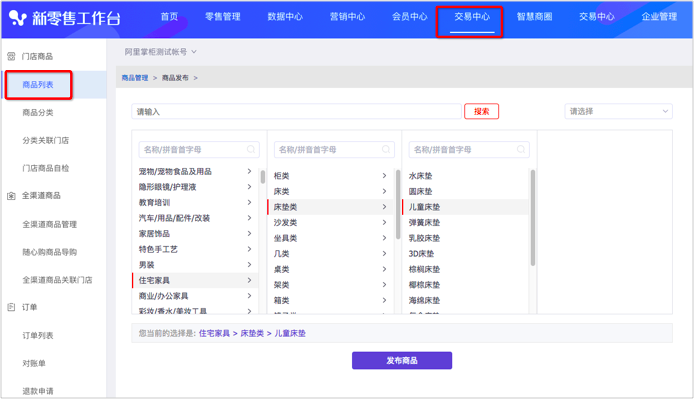Viewport: 694px width, 399px height.
Task: Focus first column 名称/拼音首字母 filter field
Action: pyautogui.click(x=199, y=150)
